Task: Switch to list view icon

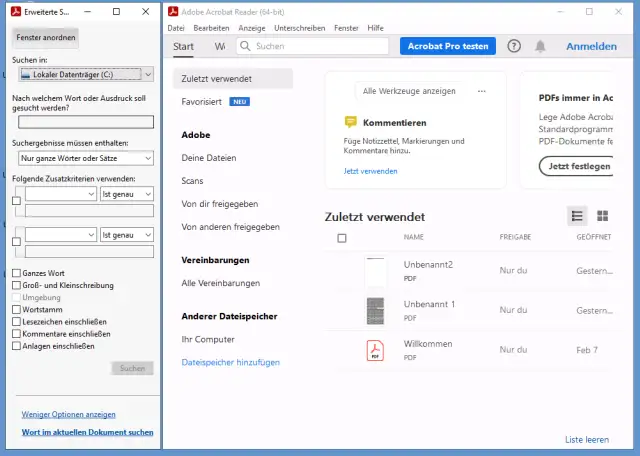Action: [577, 216]
